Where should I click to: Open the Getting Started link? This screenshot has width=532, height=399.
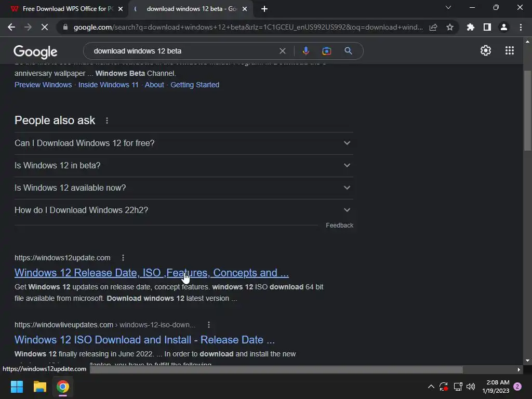[195, 85]
